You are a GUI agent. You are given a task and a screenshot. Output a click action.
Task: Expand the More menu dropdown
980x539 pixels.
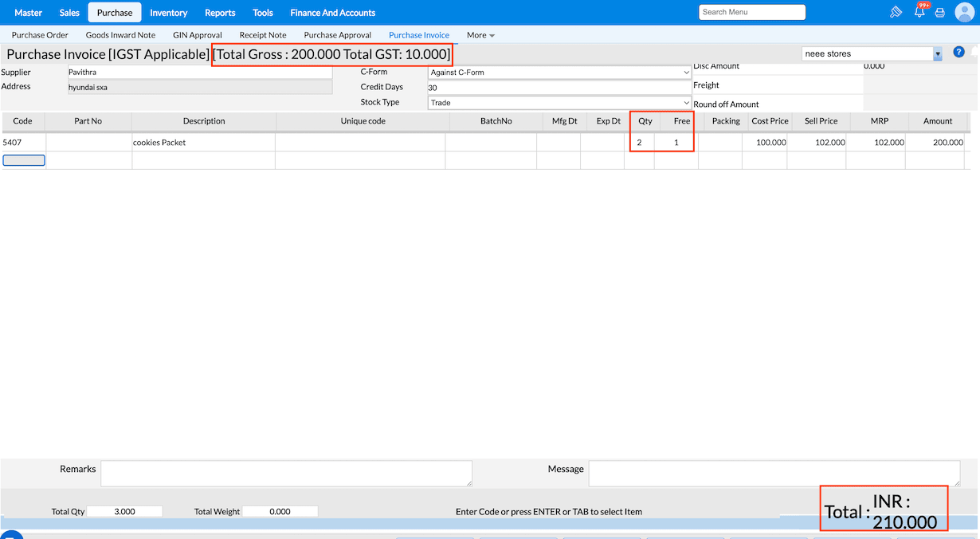[x=480, y=35]
